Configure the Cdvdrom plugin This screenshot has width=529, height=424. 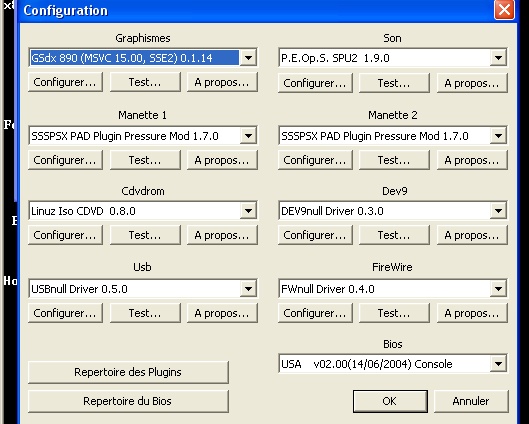tap(65, 235)
